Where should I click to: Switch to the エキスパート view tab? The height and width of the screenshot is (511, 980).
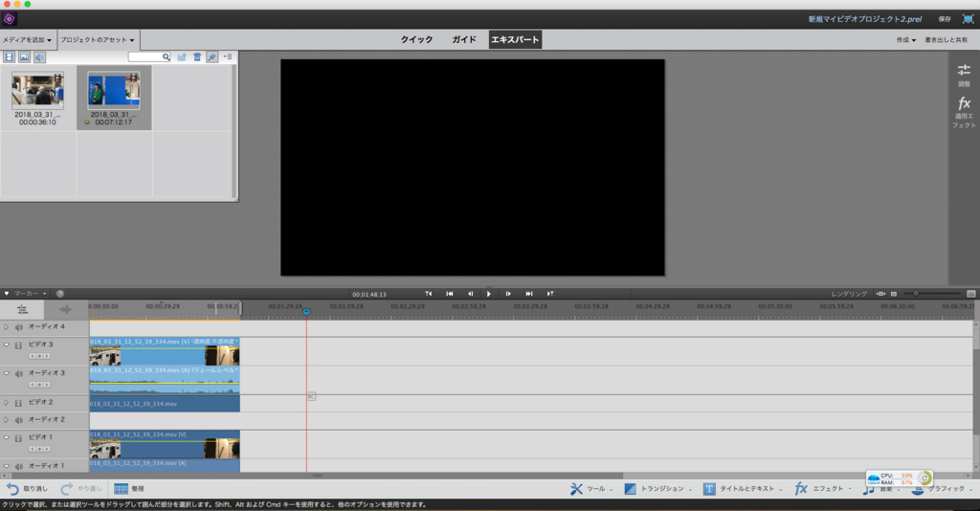[x=515, y=39]
